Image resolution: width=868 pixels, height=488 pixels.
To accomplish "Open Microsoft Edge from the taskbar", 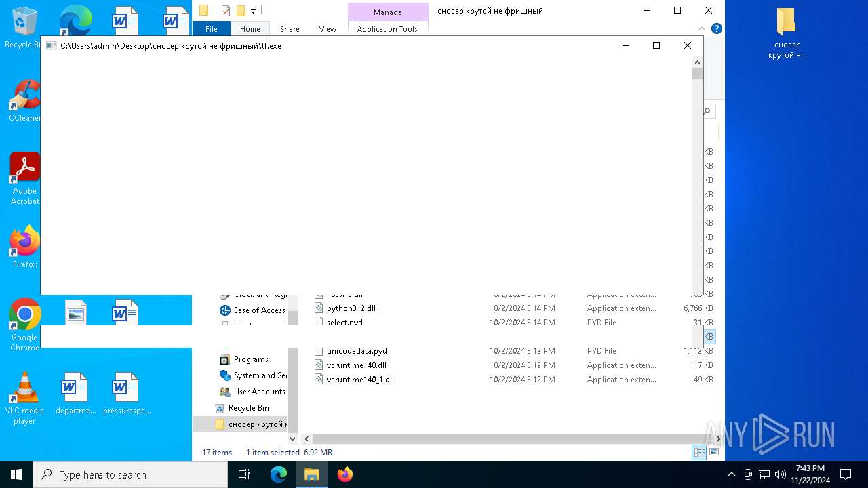I will tap(279, 474).
